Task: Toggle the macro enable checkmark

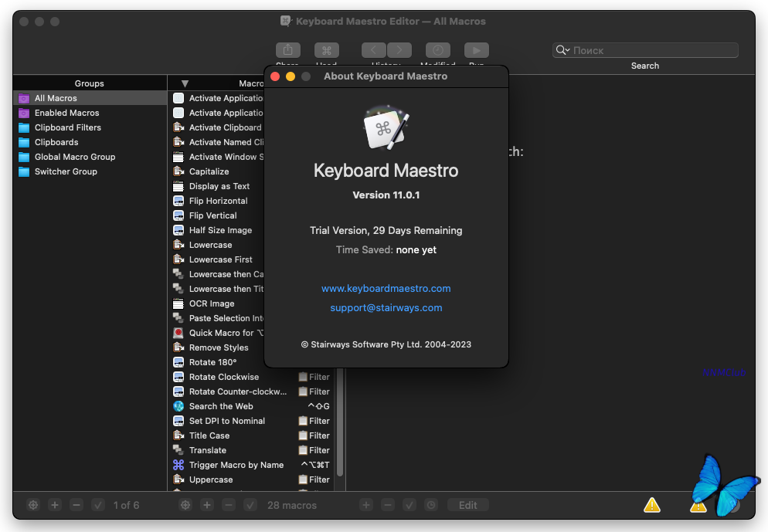Action: [250, 505]
